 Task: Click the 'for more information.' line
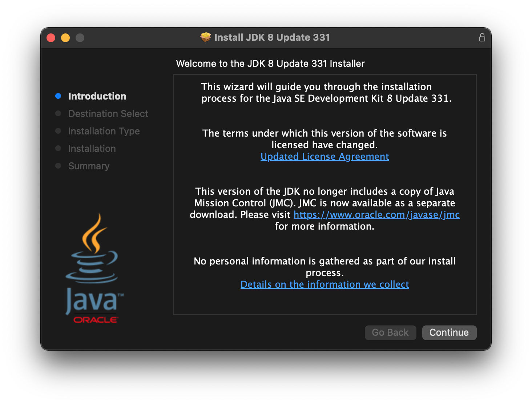pos(325,226)
